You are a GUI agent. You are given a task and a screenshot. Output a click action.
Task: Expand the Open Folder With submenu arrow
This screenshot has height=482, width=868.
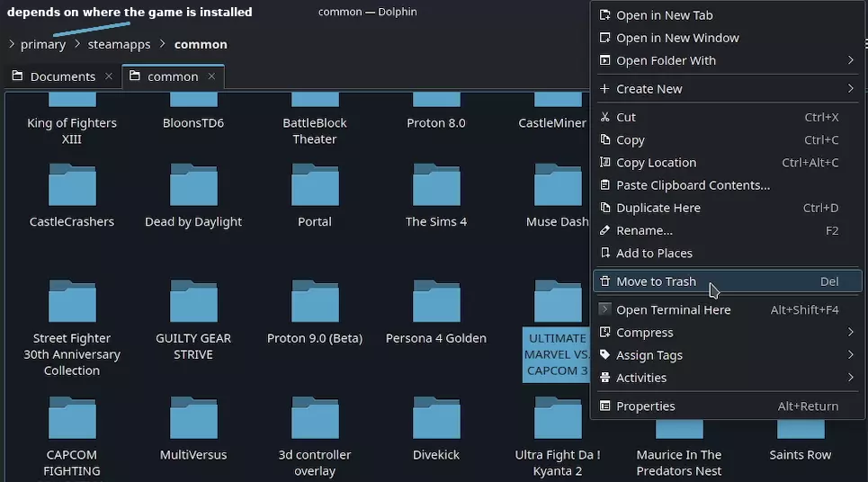pyautogui.click(x=851, y=59)
